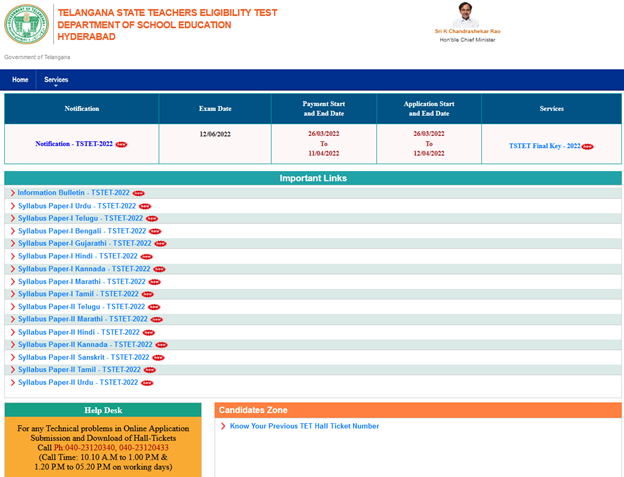
Task: Expand the Services dropdown menu
Action: coord(56,80)
